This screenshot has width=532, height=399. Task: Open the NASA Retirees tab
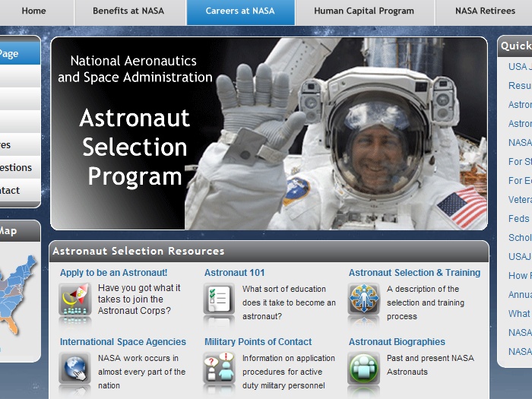coord(485,11)
